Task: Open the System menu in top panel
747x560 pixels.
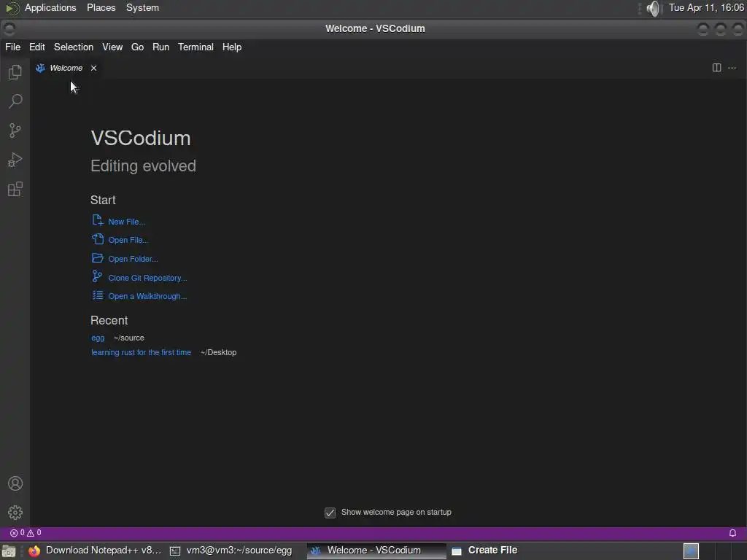Action: coord(142,7)
